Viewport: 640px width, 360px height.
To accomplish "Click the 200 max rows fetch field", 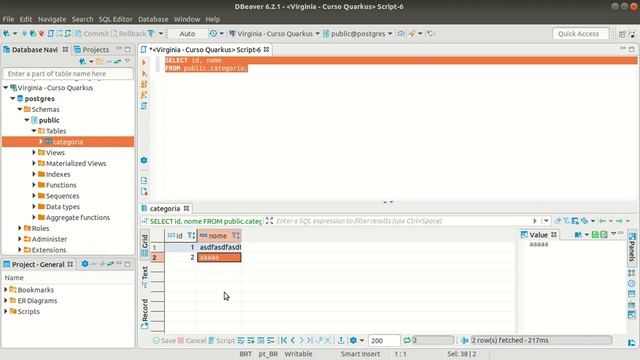I will (x=384, y=340).
